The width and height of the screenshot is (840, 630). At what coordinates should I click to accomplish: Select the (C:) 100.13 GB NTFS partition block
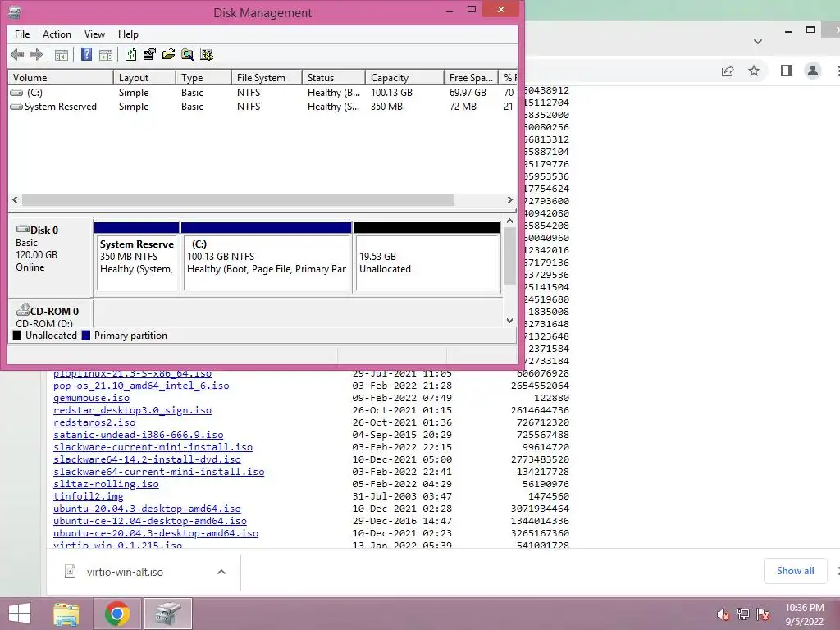pyautogui.click(x=267, y=258)
